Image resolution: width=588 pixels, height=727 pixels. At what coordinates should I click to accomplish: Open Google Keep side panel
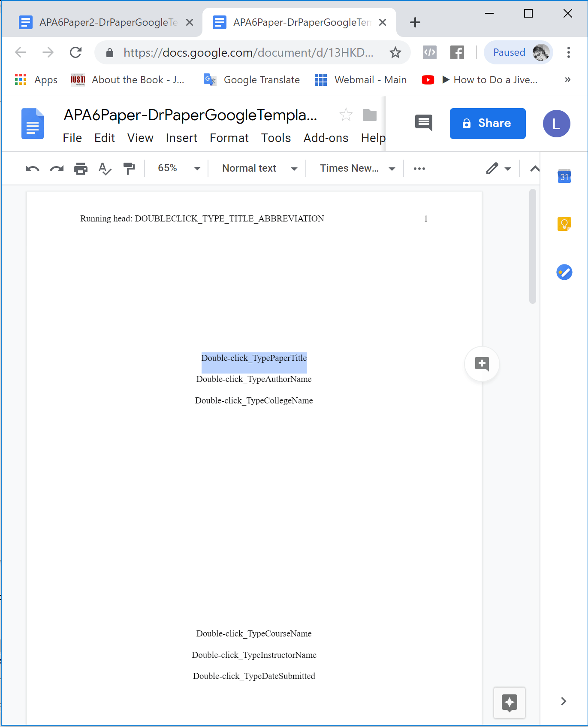point(564,224)
